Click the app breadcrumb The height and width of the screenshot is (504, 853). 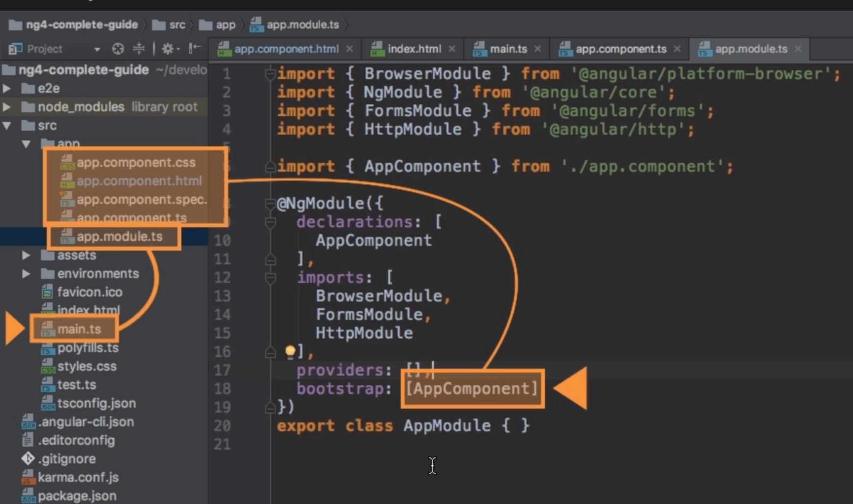pyautogui.click(x=217, y=25)
